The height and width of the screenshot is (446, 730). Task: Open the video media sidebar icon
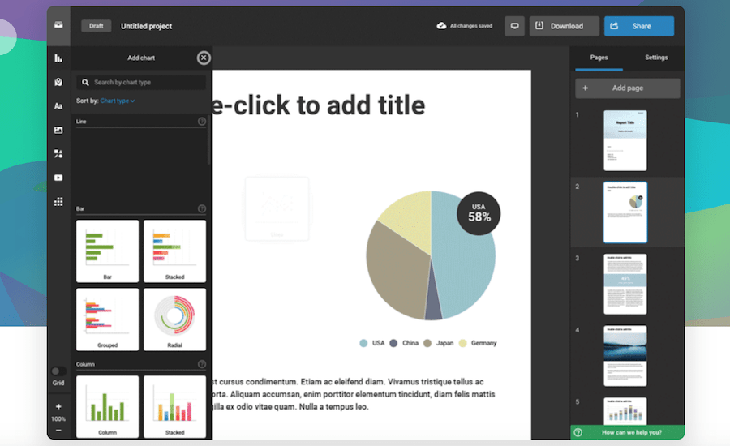(x=58, y=177)
